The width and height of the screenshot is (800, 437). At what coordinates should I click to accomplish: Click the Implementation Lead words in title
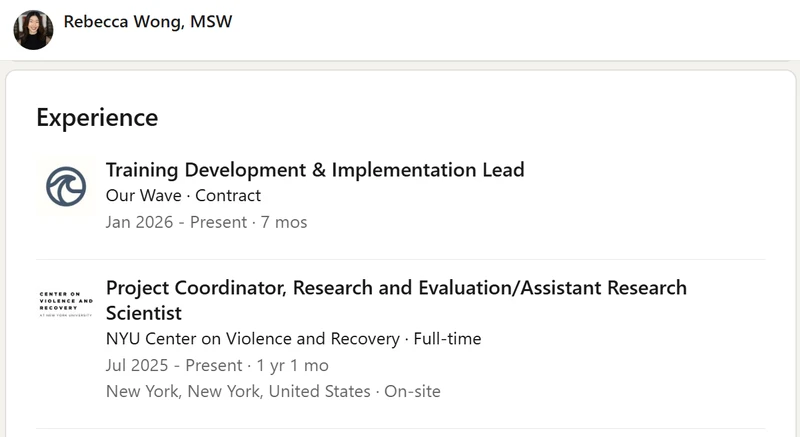[x=428, y=170]
